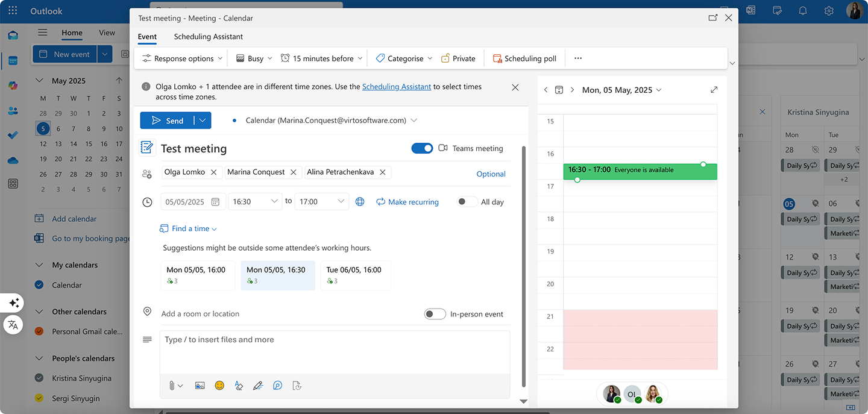Click Make recurring
Viewport: 868px width, 414px height.
pyautogui.click(x=407, y=202)
